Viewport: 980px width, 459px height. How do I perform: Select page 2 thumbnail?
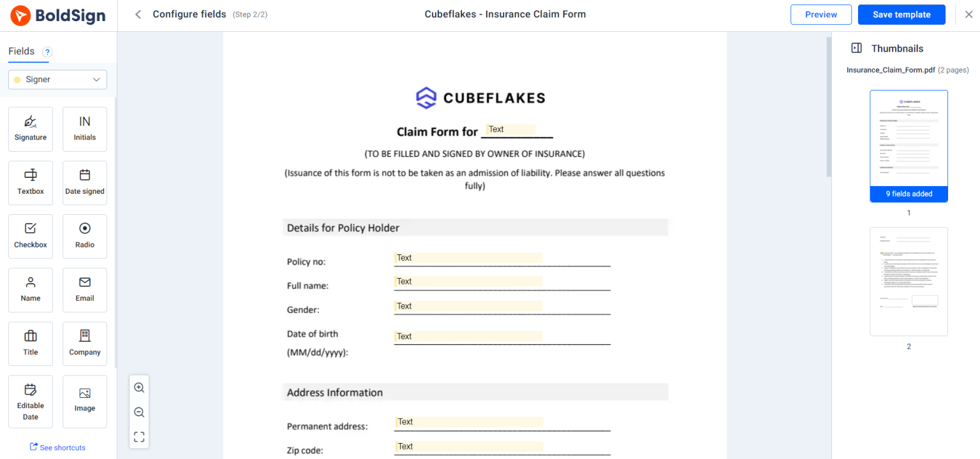909,281
